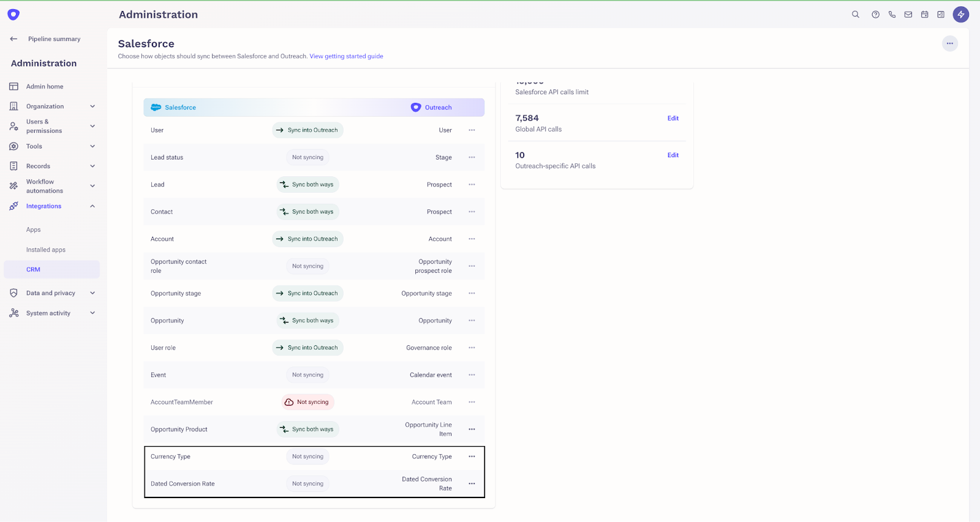Open more options for Opportunity contact role row
The height and width of the screenshot is (522, 980).
point(472,266)
